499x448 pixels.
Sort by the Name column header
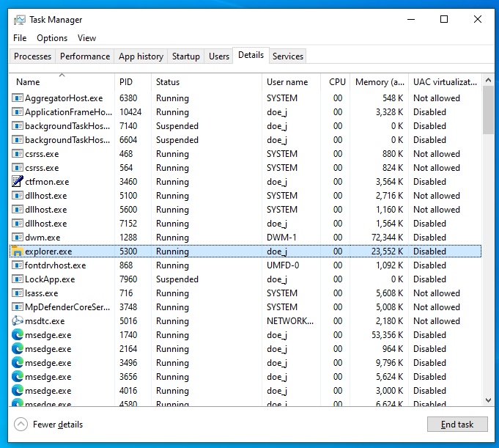coord(62,82)
